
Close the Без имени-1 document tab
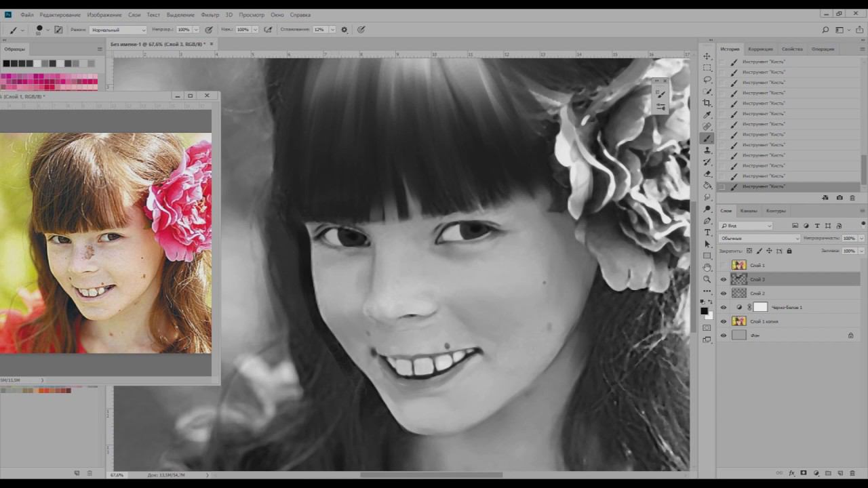212,44
